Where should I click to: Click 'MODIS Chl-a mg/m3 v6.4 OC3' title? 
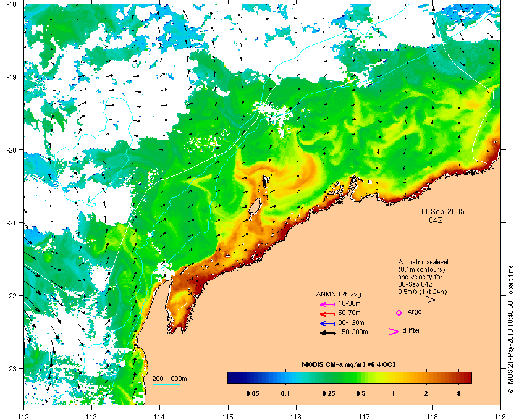pyautogui.click(x=348, y=365)
